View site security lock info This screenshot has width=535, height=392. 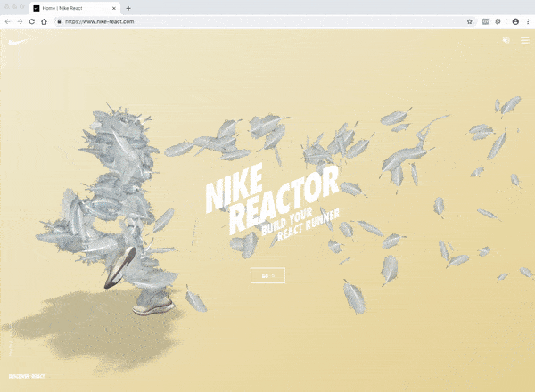coord(59,21)
